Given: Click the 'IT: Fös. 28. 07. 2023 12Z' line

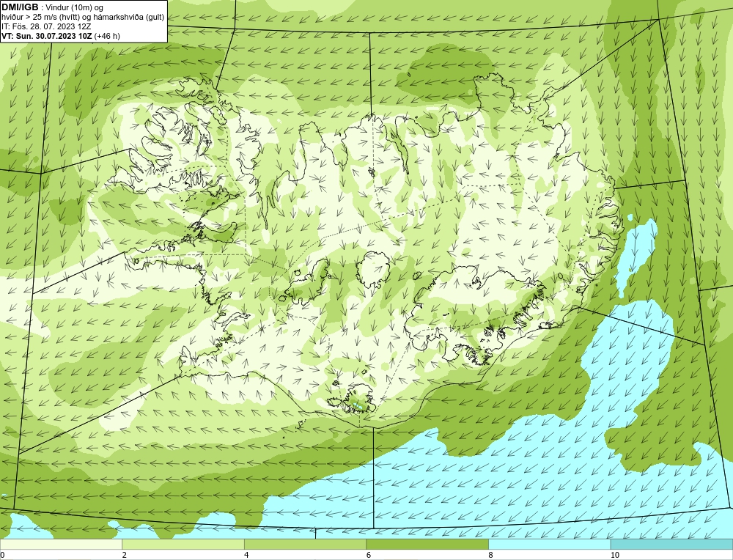Looking at the screenshot, I should coord(46,26).
